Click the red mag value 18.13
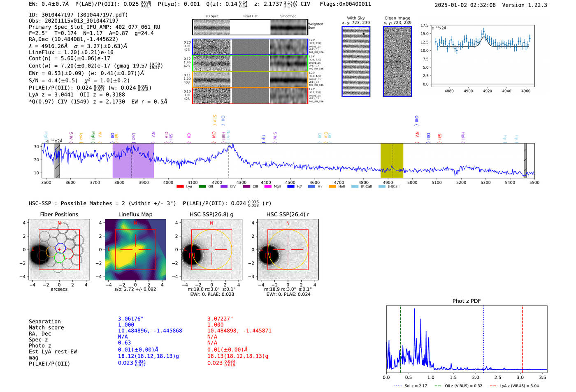Screen dimensions: 576x392 tap(238, 356)
